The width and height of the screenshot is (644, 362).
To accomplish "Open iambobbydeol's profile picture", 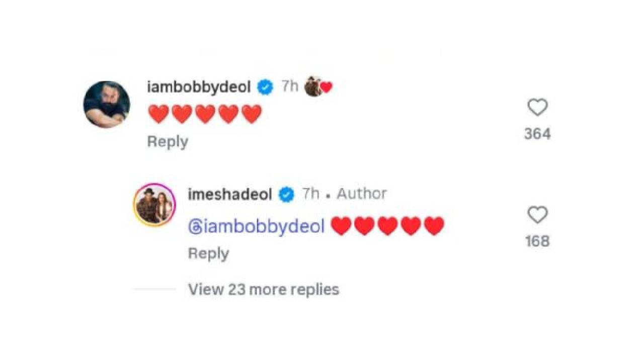I will click(107, 105).
